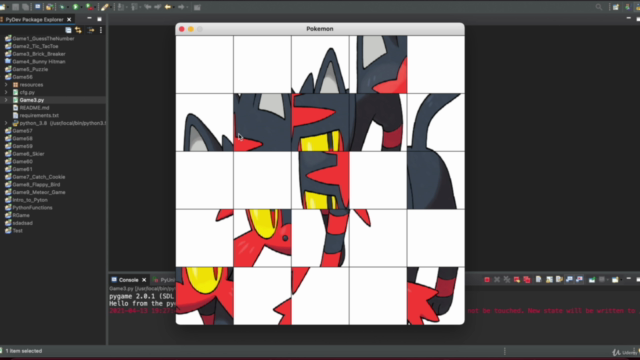Close the Console tab with its X
Viewport: 640px width, 360px height.
pyautogui.click(x=144, y=280)
